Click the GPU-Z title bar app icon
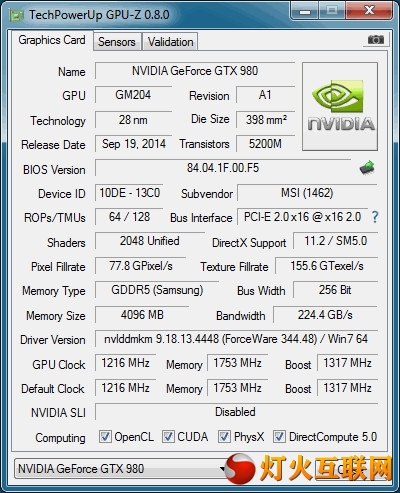The height and width of the screenshot is (493, 400). [16, 15]
